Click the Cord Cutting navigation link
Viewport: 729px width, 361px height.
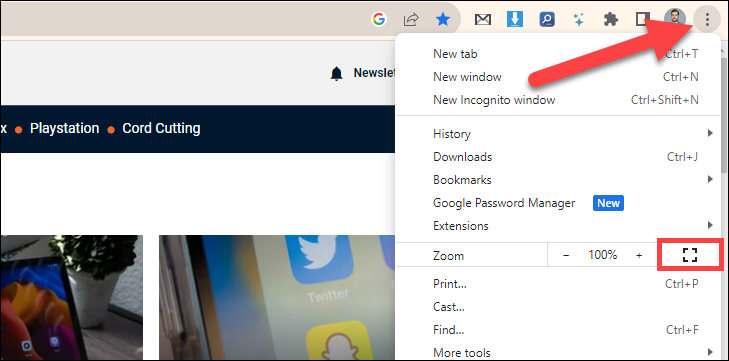161,128
